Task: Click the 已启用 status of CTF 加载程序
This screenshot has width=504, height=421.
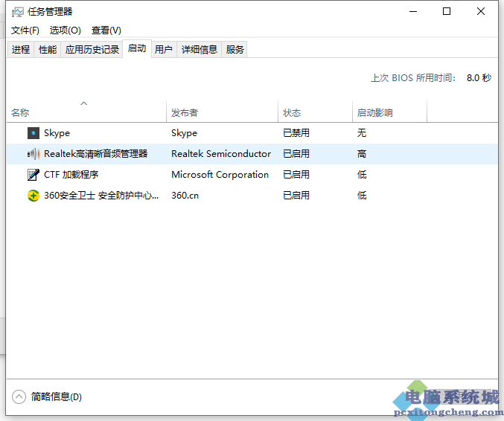Action: pos(296,175)
